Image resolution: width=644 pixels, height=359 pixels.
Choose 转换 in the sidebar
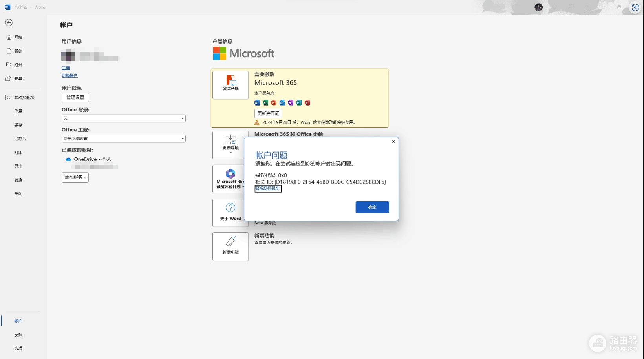pos(18,180)
